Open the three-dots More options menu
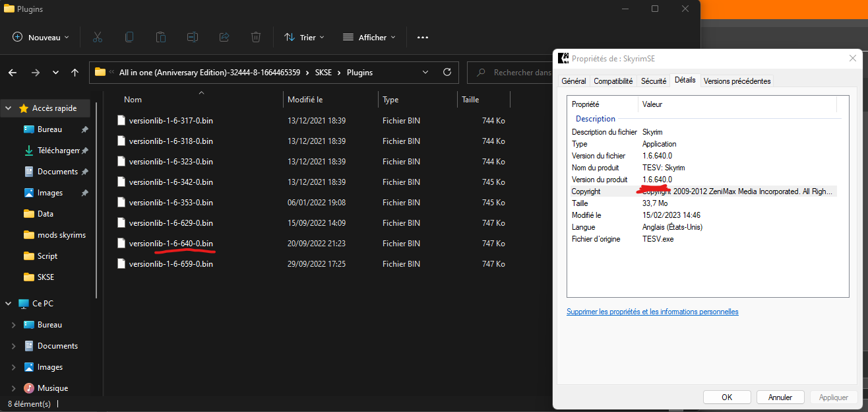This screenshot has height=412, width=868. pos(423,37)
